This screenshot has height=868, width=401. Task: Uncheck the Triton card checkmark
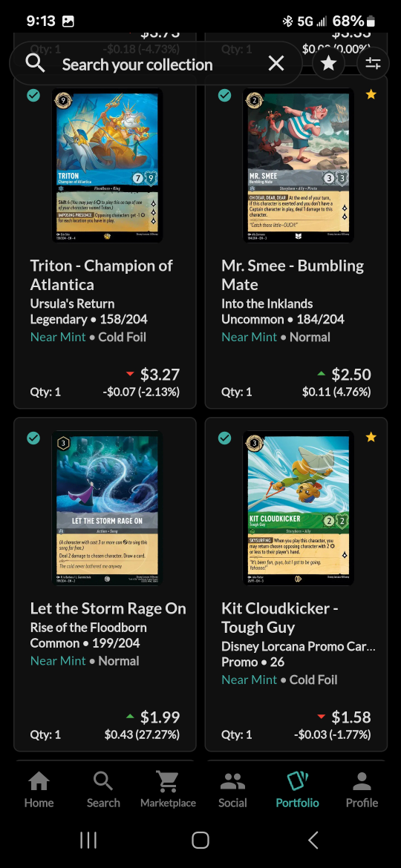33,95
